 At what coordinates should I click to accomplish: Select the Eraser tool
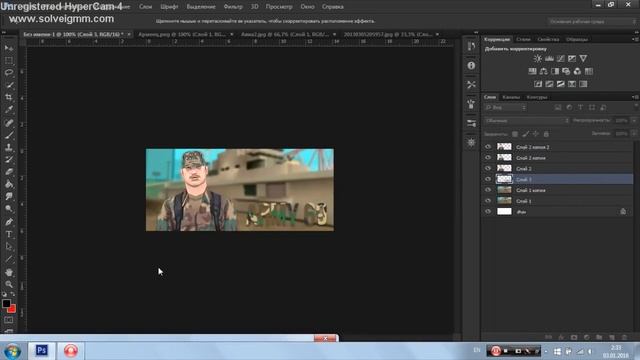(9, 172)
